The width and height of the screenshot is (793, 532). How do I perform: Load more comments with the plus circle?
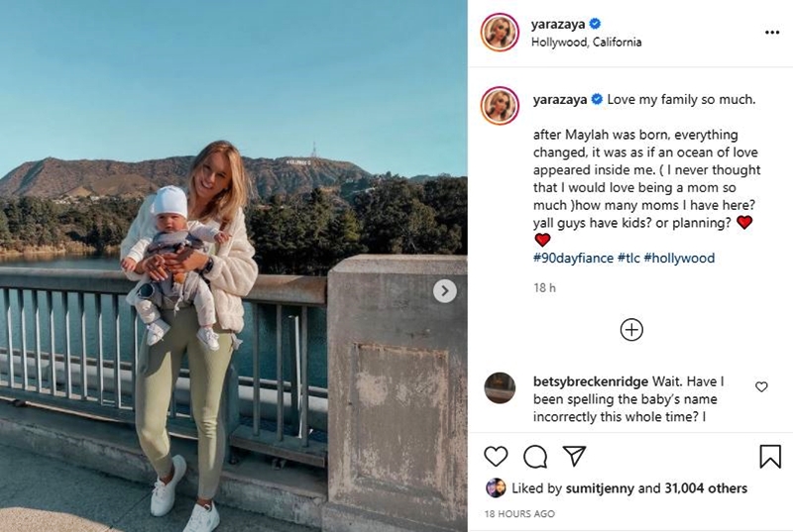tap(631, 330)
